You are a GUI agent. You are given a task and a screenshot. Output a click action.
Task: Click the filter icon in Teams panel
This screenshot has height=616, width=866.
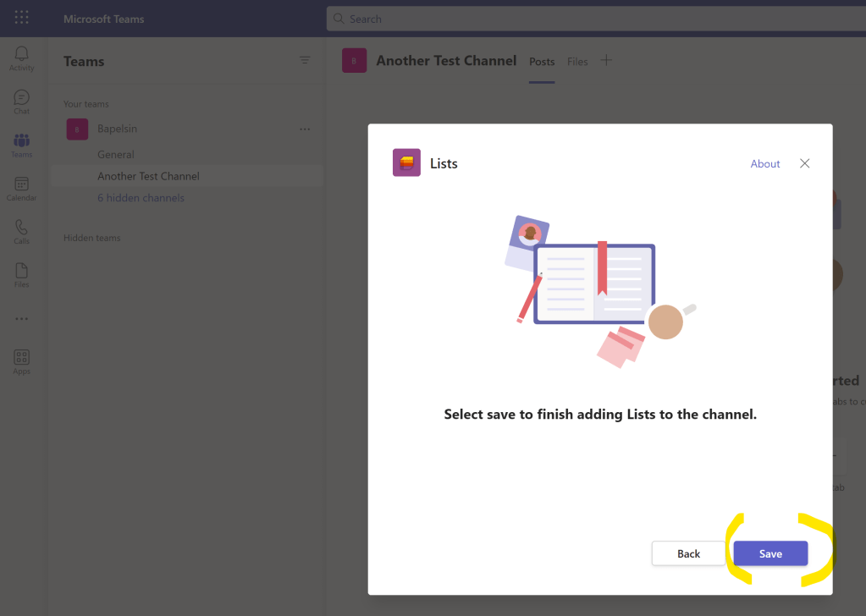pos(305,61)
